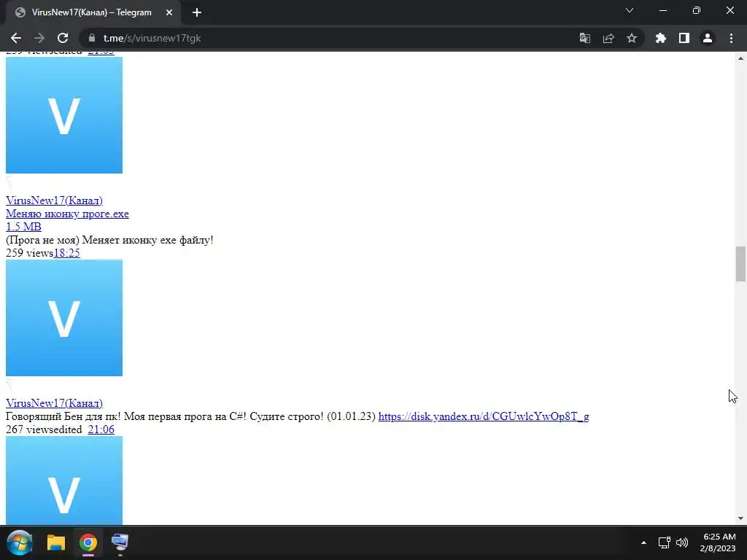Open Chrome three-dot menu
Viewport: 747px width, 560px height.
click(731, 38)
